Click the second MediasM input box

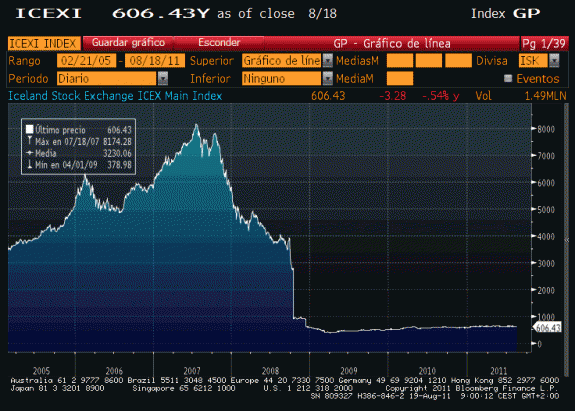pos(428,60)
